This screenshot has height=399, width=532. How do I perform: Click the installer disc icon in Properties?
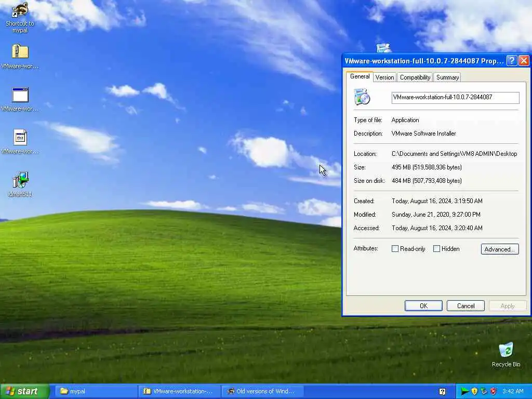(362, 97)
